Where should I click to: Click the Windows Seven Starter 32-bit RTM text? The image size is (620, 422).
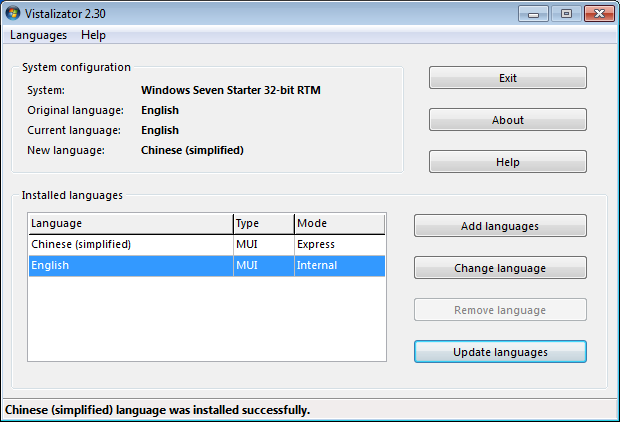pyautogui.click(x=231, y=90)
